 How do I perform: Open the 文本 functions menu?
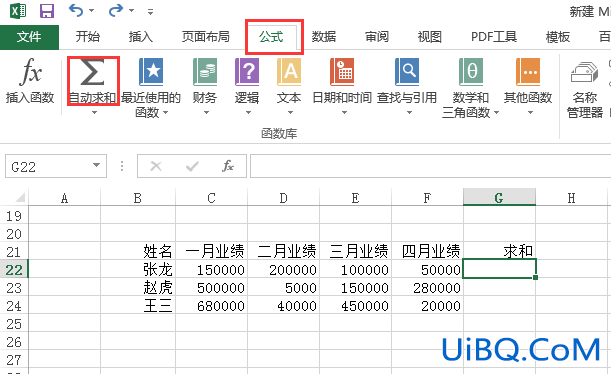tap(289, 86)
